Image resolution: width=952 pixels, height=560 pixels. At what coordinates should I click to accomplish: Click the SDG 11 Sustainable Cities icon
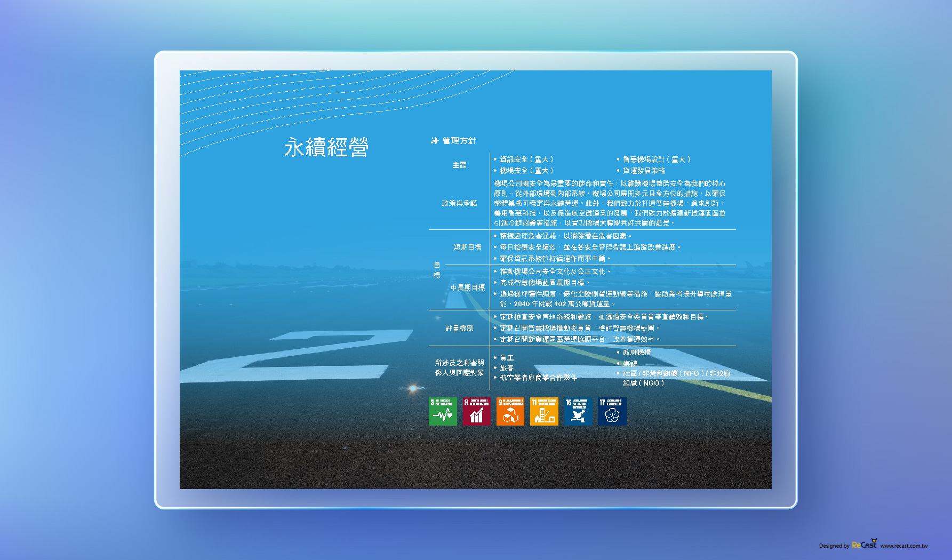coord(544,411)
